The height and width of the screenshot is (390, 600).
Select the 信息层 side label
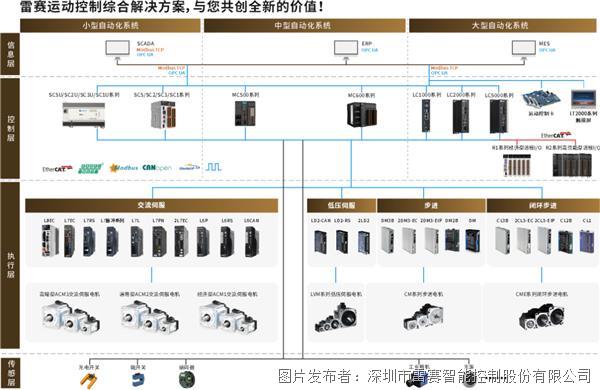coord(10,54)
